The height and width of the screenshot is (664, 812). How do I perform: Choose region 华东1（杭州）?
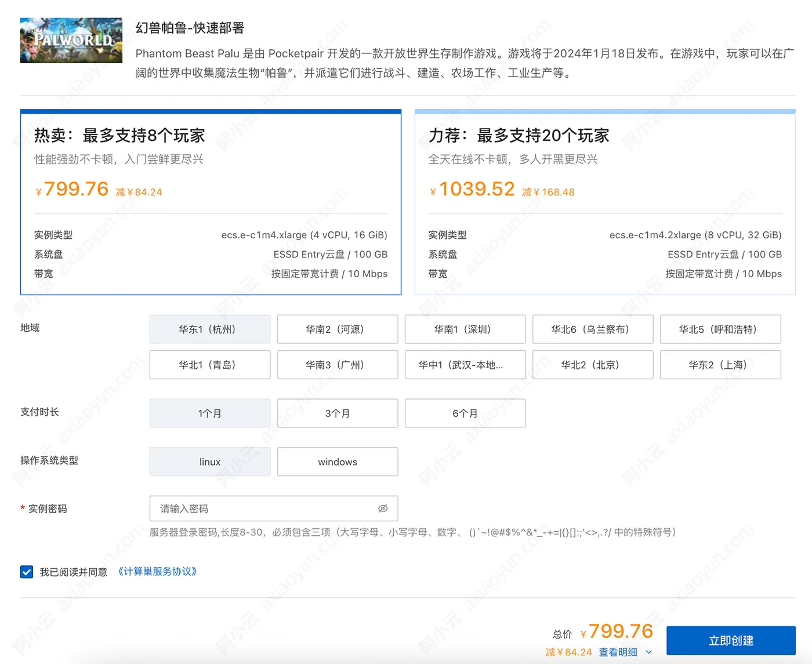click(210, 329)
